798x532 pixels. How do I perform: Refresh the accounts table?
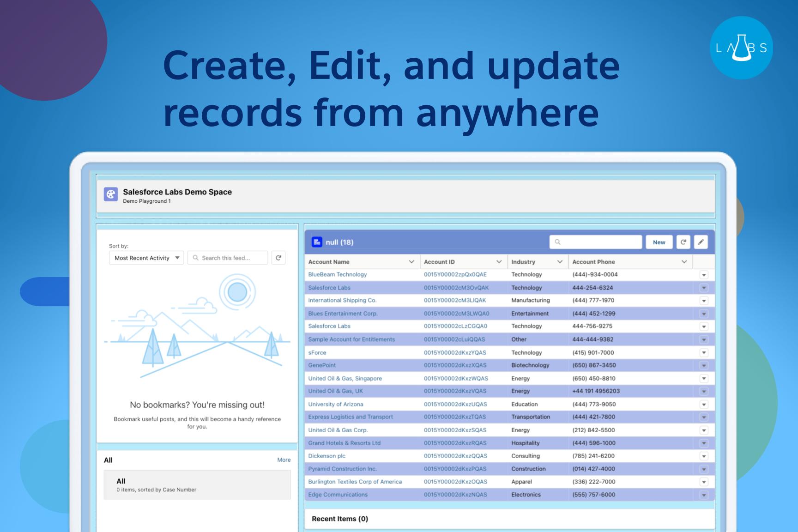click(x=683, y=242)
